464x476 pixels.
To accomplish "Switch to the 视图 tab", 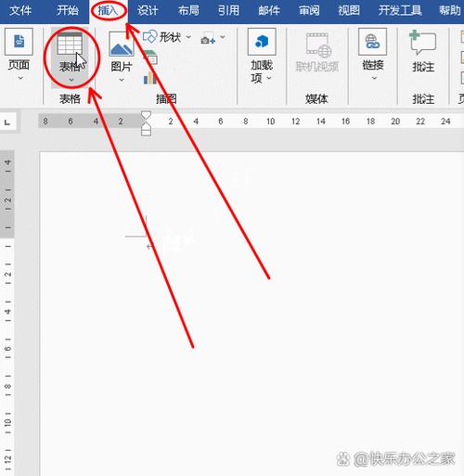I will [349, 10].
